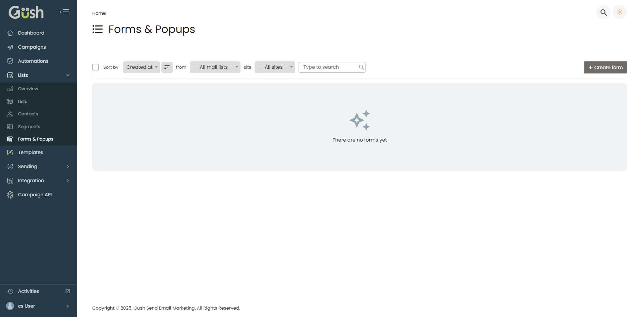Toggle sort direction icon button
Image resolution: width=644 pixels, height=317 pixels.
(x=167, y=67)
